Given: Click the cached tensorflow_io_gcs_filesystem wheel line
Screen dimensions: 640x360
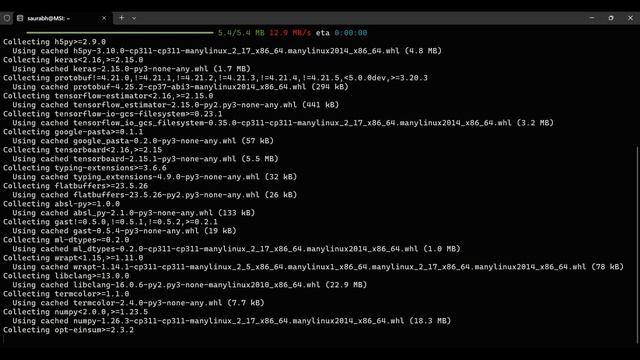Looking at the screenshot, I should [x=283, y=123].
